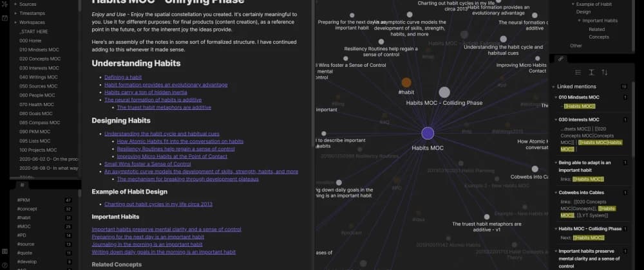644x270 pixels.
Task: Click the orange #habit graph node
Action: pos(406,82)
